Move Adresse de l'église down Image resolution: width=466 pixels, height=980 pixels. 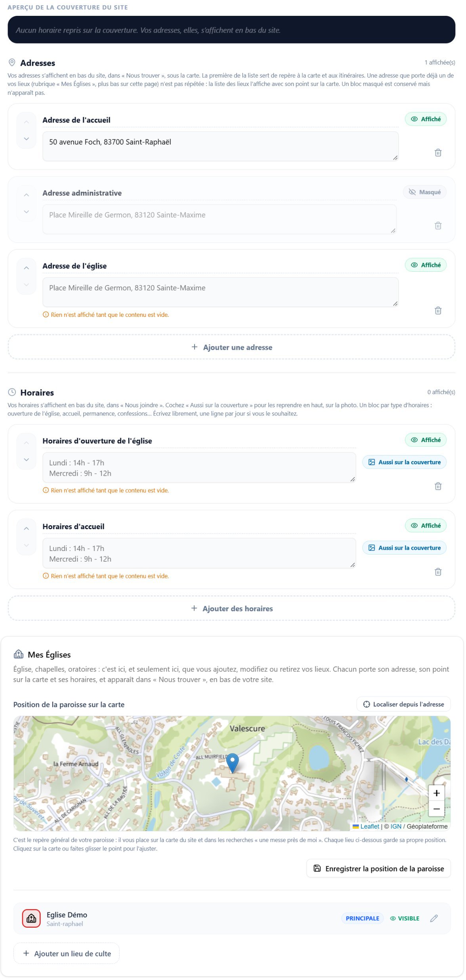click(27, 285)
